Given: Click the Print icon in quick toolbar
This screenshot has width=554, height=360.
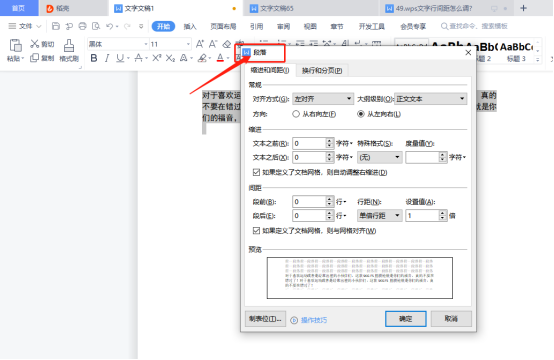Looking at the screenshot, I should click(82, 26).
